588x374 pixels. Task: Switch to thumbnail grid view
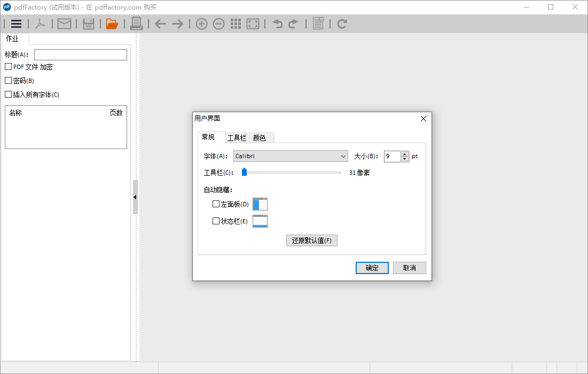236,24
